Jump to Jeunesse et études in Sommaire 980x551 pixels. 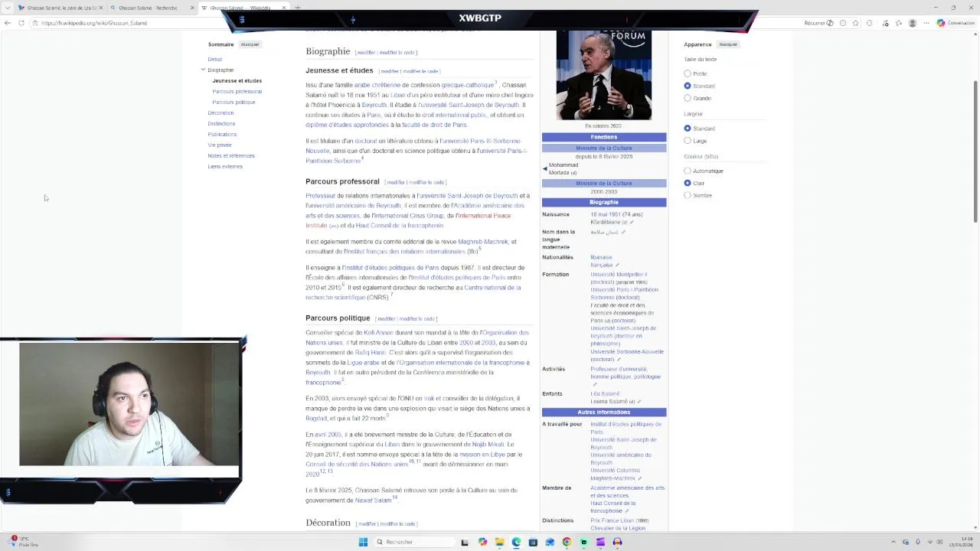[x=237, y=80]
